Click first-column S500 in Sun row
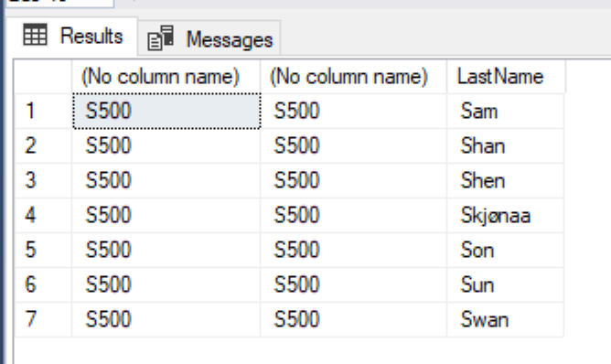611x364 pixels. [166, 284]
